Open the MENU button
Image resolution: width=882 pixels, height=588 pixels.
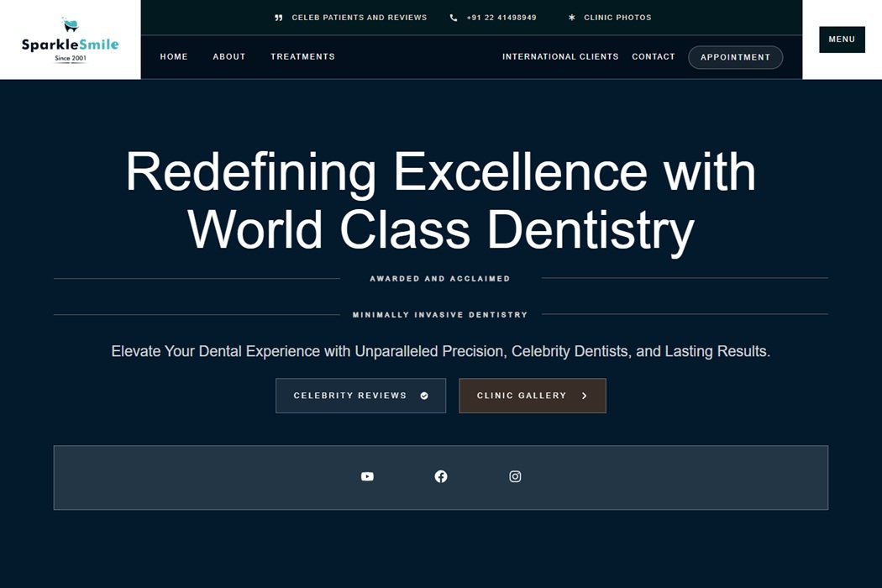pyautogui.click(x=842, y=39)
